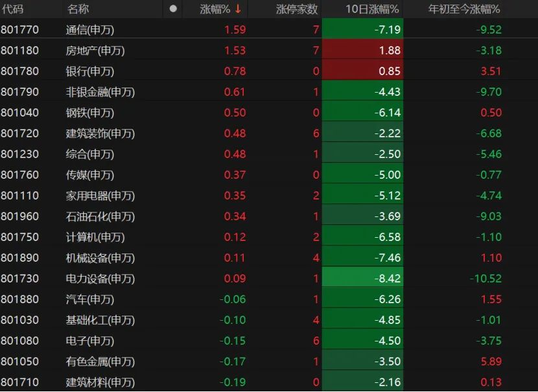Sort by the 涨停家数 column header
Screen dimensions: 538x392
(x=297, y=9)
